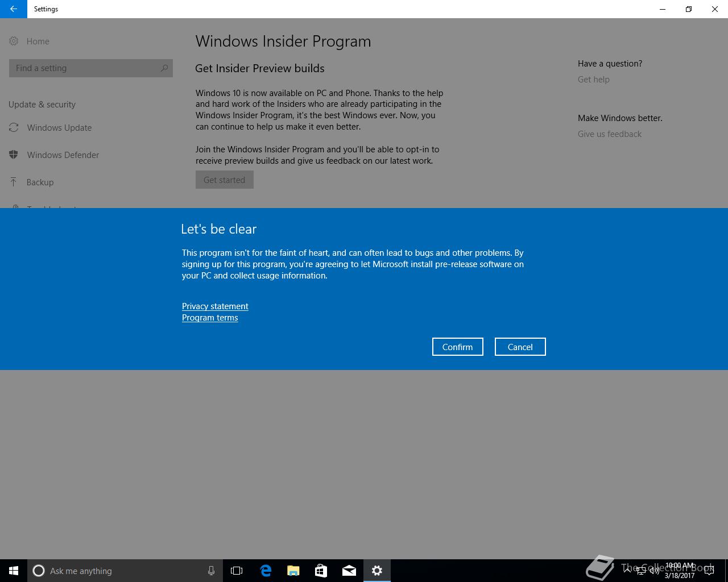The height and width of the screenshot is (582, 728).
Task: Click the Get started button
Action: coord(225,180)
